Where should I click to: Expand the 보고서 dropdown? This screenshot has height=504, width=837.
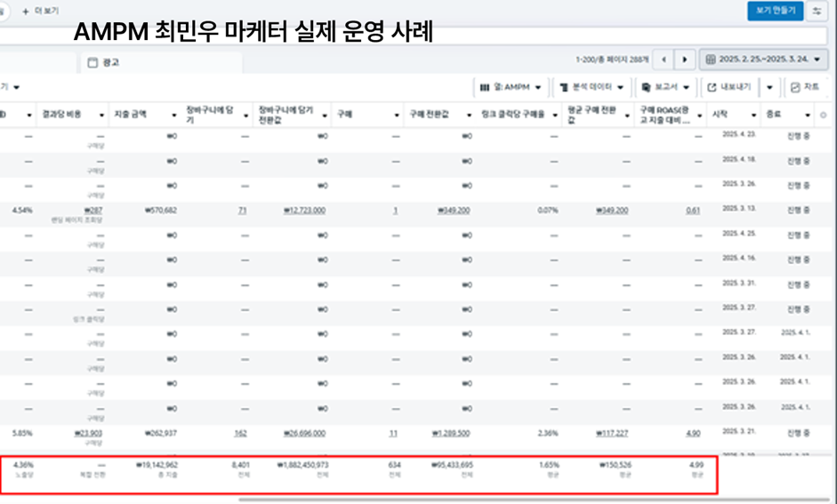(665, 87)
